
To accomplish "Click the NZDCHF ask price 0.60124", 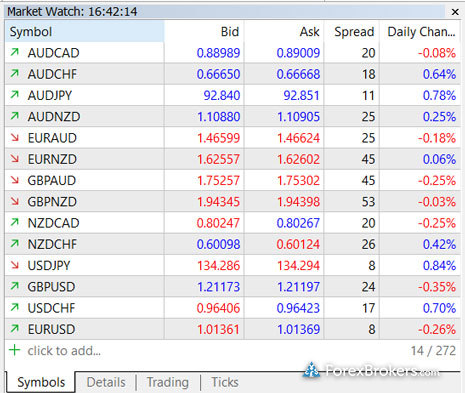I will tap(298, 244).
